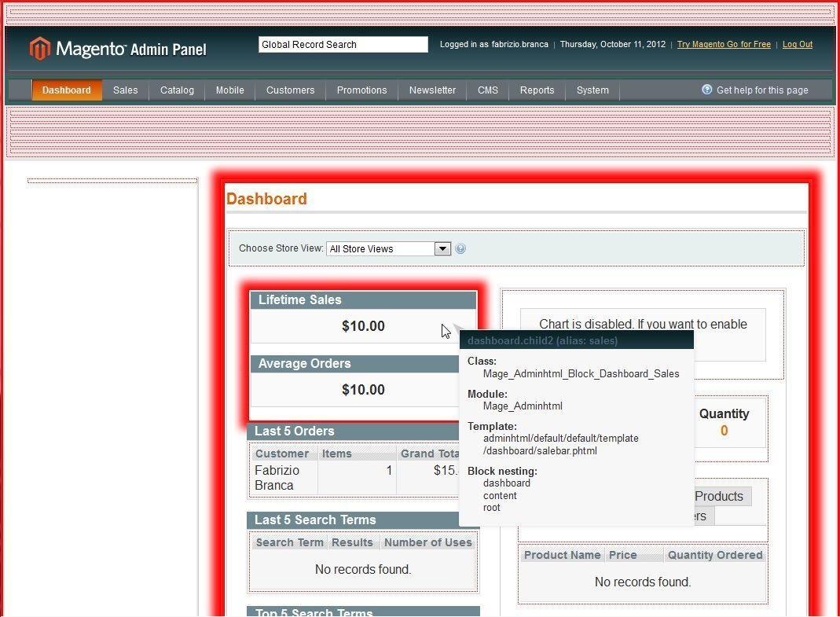Click the Customer column header in Last 5 Orders
This screenshot has height=617, width=840.
coord(282,454)
